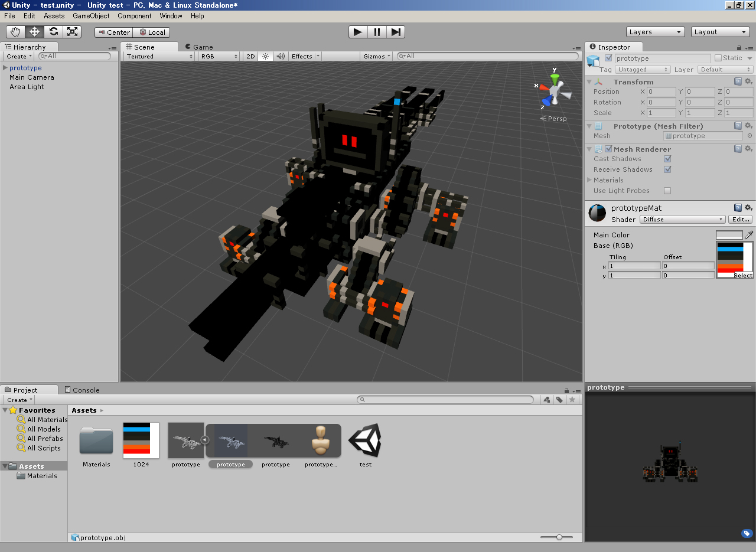Select the Scale tool in toolbar
This screenshot has height=552, width=756.
coord(71,32)
